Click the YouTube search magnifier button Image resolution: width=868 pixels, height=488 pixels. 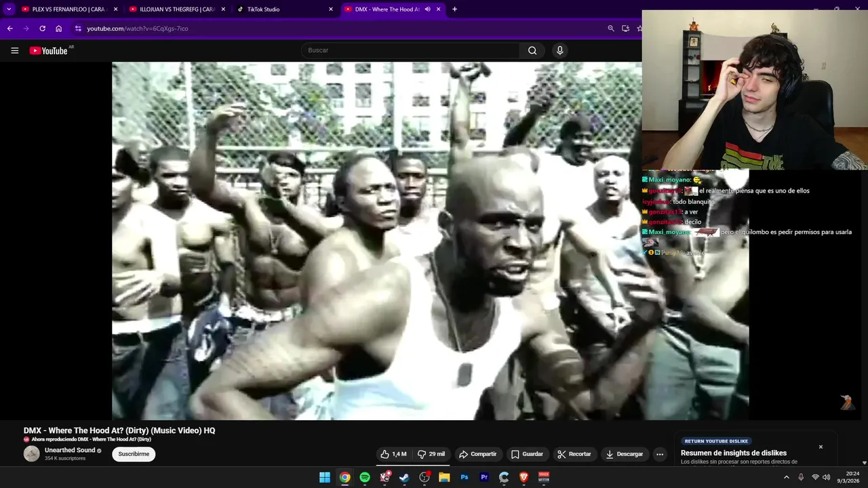pos(532,50)
